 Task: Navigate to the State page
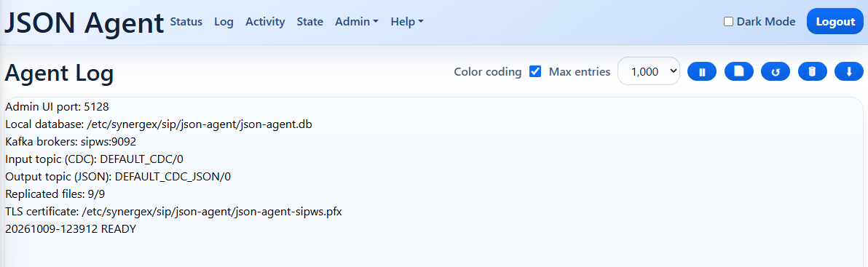(x=310, y=22)
